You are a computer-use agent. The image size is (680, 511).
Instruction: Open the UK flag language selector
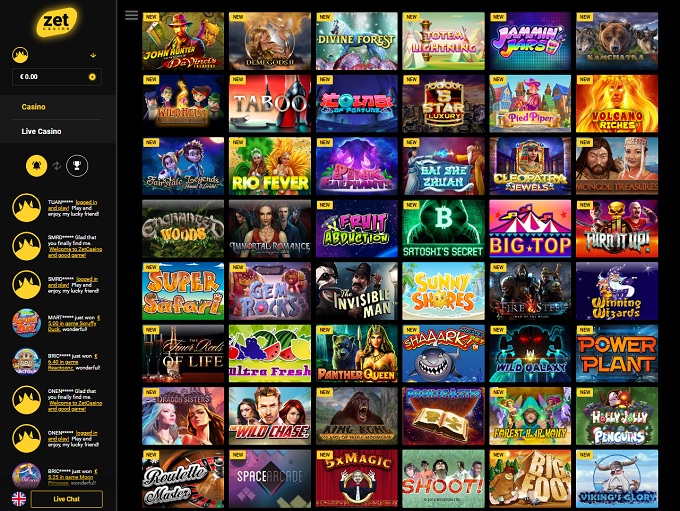click(19, 499)
